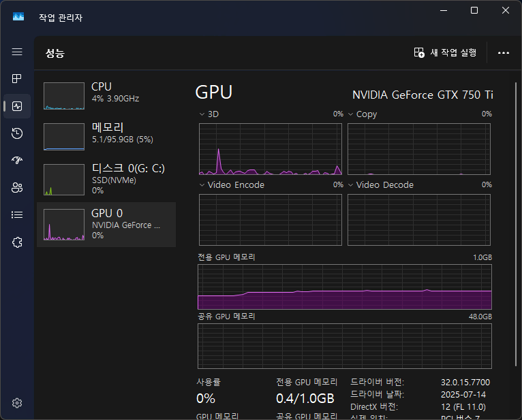Open the Details list page icon
Image resolution: width=522 pixels, height=420 pixels.
17,215
